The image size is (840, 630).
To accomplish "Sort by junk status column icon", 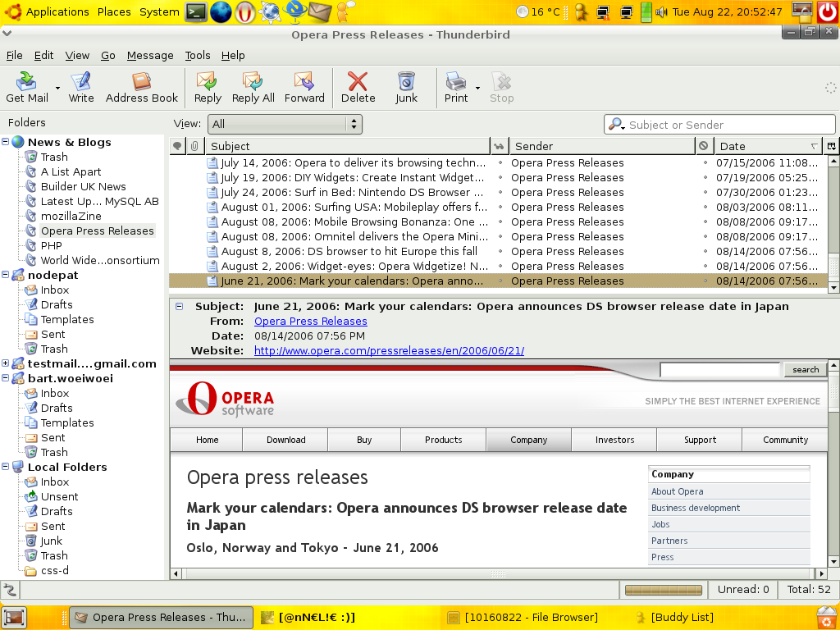I will [703, 146].
